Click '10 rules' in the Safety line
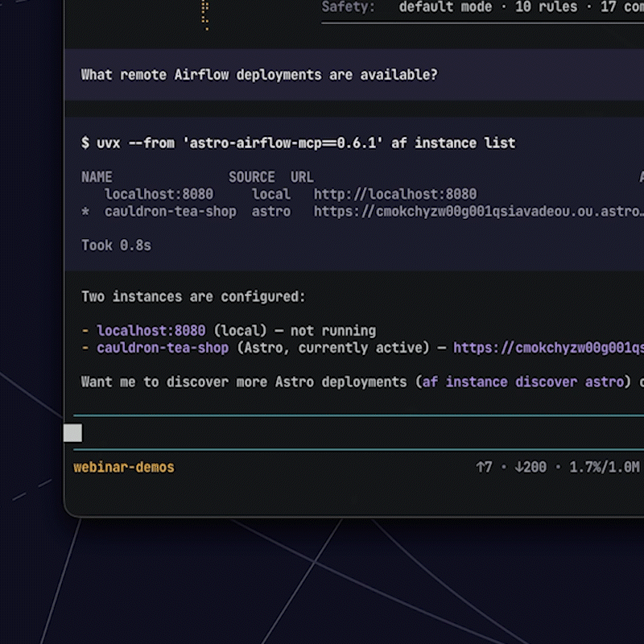The height and width of the screenshot is (644, 644). (547, 7)
